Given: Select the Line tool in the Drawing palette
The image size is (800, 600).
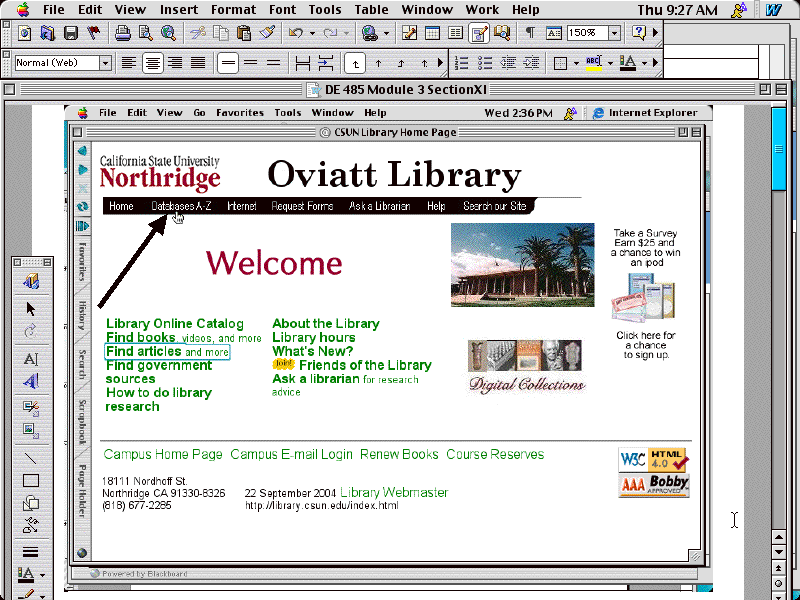Looking at the screenshot, I should (x=31, y=458).
